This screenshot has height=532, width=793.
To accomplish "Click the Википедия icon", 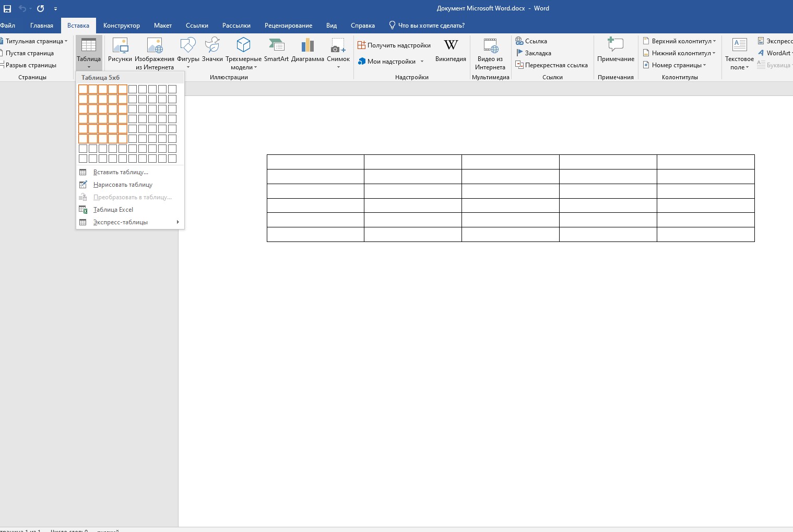I will tap(451, 45).
